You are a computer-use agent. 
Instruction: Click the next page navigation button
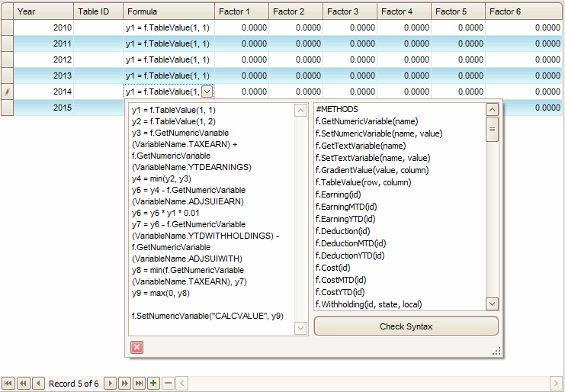coord(124,383)
